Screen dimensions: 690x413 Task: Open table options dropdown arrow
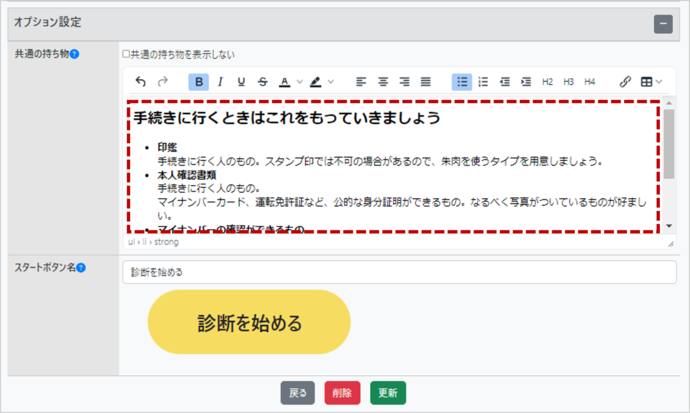tap(659, 82)
